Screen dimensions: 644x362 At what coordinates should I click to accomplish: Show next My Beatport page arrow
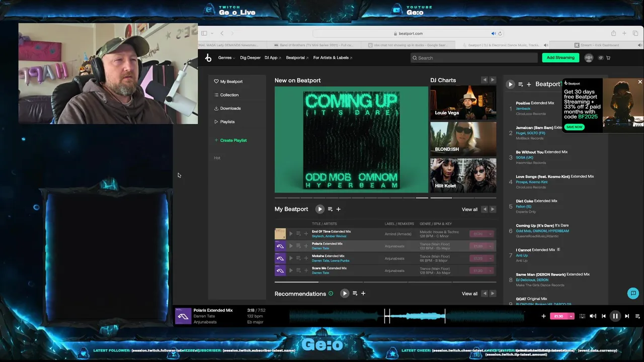point(493,209)
